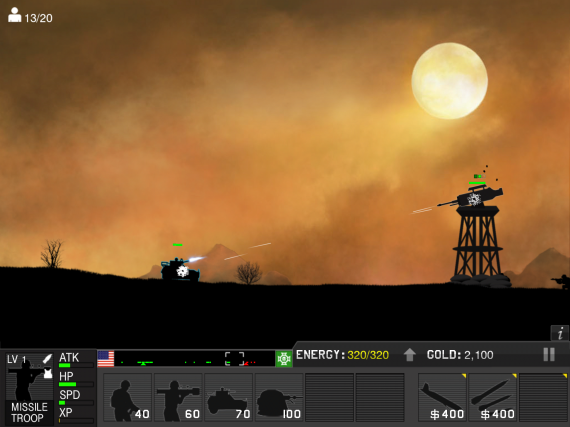Select the friendly tank on the battlefield
The image size is (570, 427).
point(180,269)
